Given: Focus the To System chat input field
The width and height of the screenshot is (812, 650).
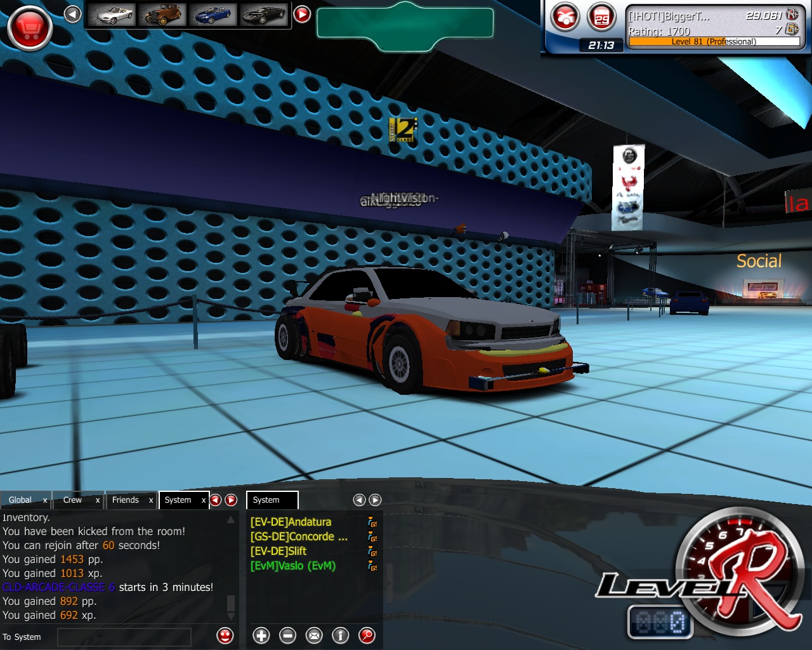Looking at the screenshot, I should [124, 637].
